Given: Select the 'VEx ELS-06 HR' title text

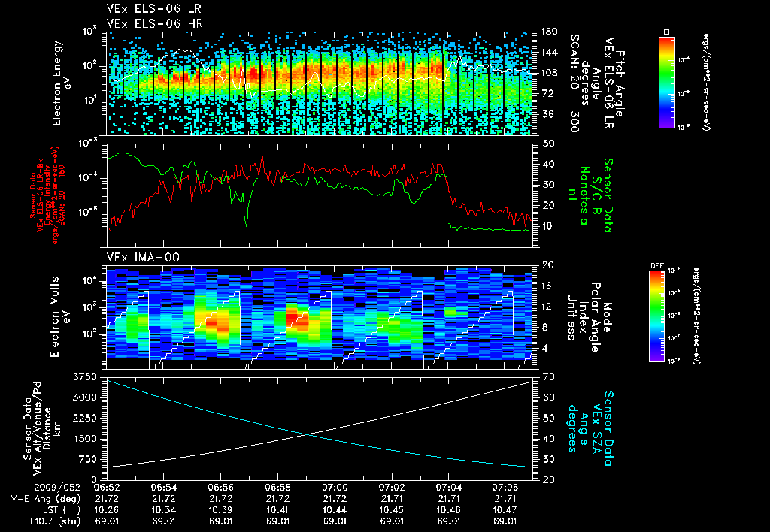Looking at the screenshot, I should 154,23.
